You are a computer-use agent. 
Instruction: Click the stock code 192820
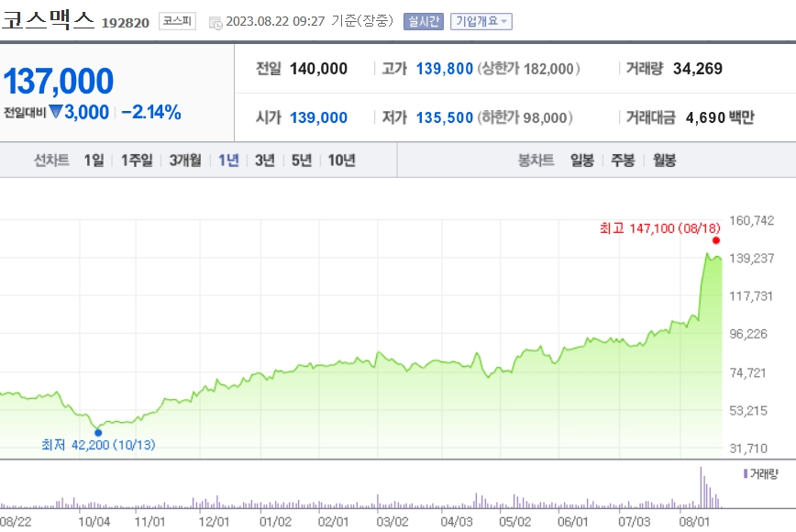[x=126, y=23]
